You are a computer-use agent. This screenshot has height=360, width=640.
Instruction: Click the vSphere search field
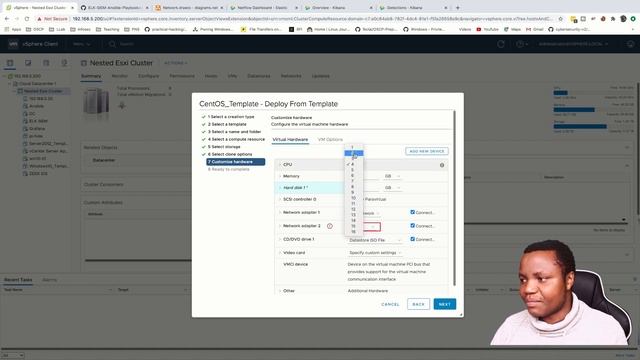click(127, 44)
